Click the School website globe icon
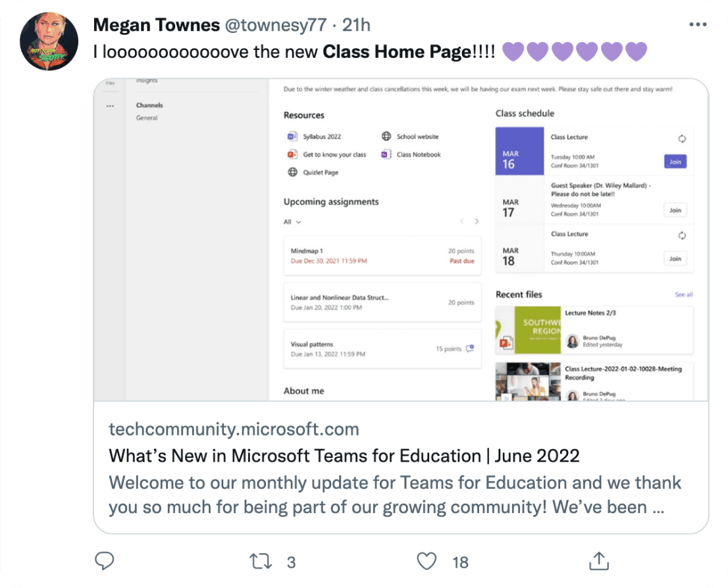The image size is (728, 588). (386, 137)
